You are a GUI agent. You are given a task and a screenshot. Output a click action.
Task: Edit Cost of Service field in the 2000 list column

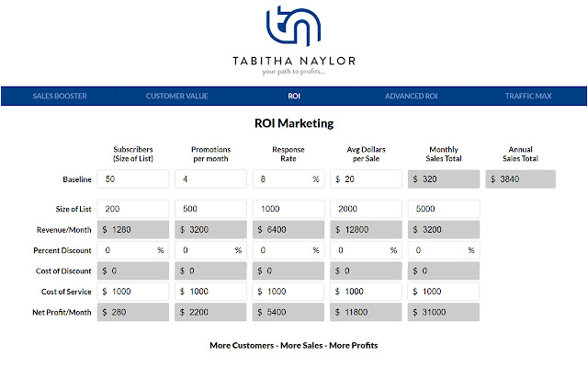tap(366, 292)
